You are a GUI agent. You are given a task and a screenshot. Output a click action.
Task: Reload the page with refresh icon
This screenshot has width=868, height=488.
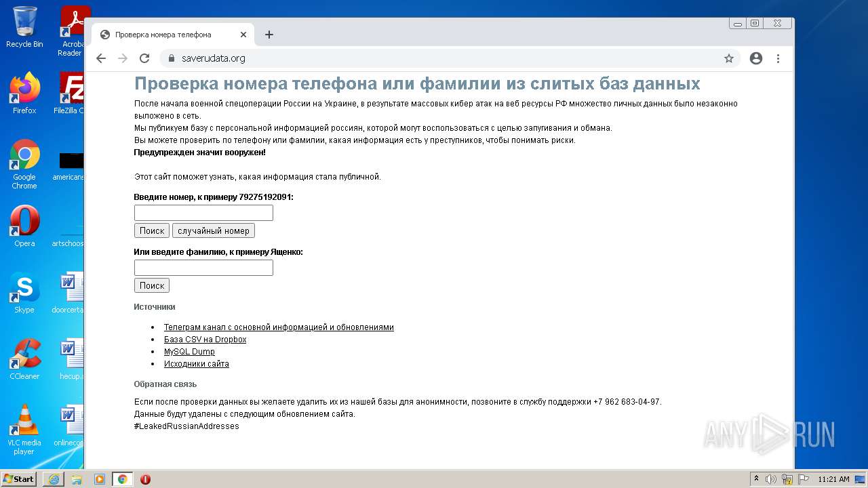tap(144, 58)
